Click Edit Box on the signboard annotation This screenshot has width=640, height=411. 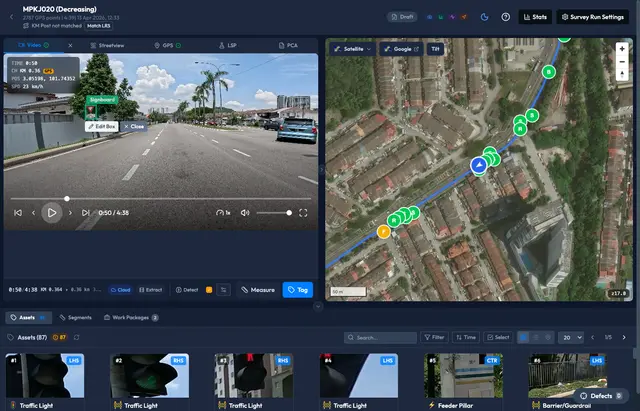coord(102,127)
